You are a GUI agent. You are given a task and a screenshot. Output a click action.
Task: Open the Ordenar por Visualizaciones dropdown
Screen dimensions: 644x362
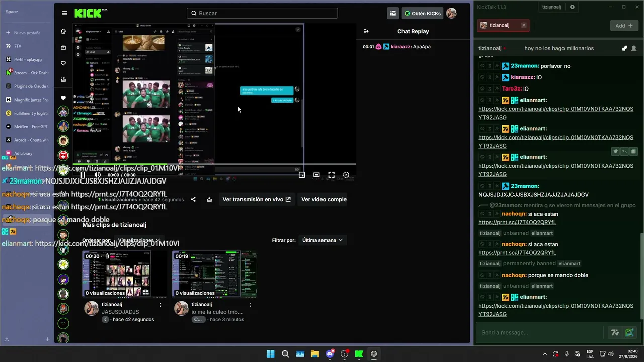(x=138, y=240)
